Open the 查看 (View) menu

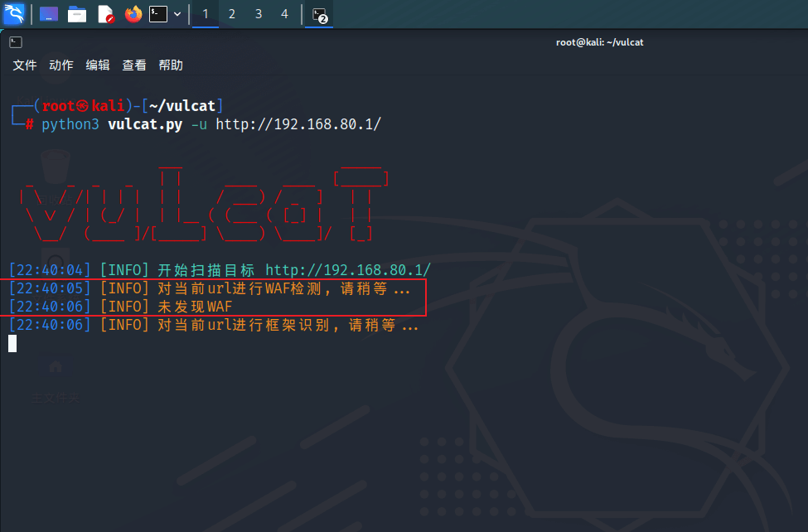134,65
